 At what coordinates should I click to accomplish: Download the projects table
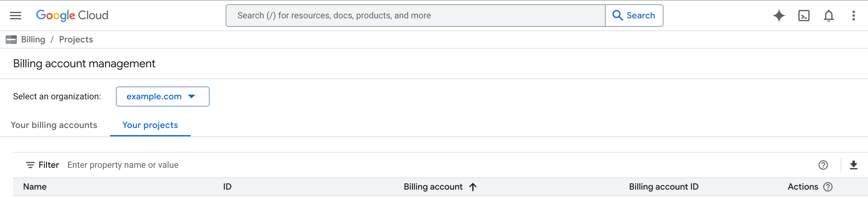853,165
